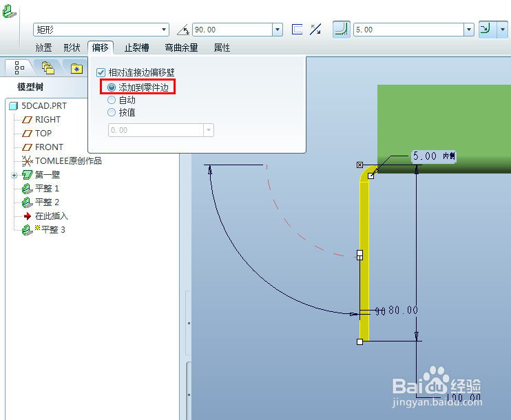This screenshot has width=511, height=420.
Task: Click the favorites tab icon
Action: click(76, 68)
